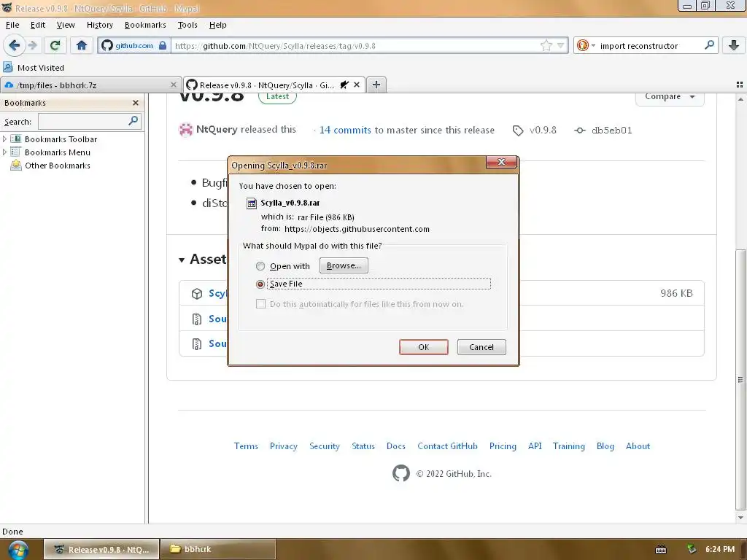Screen dimensions: 747x560
Task: Open the Windows Start button
Action: pos(18,550)
